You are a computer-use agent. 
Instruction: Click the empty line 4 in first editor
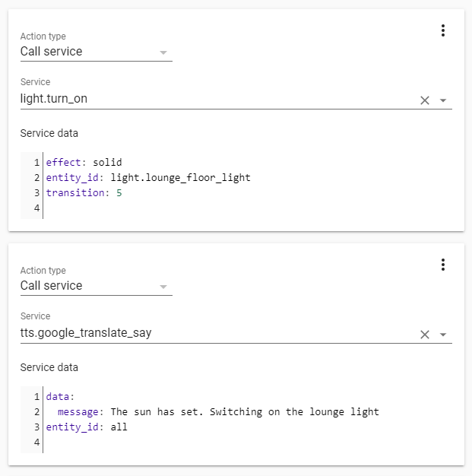152,208
